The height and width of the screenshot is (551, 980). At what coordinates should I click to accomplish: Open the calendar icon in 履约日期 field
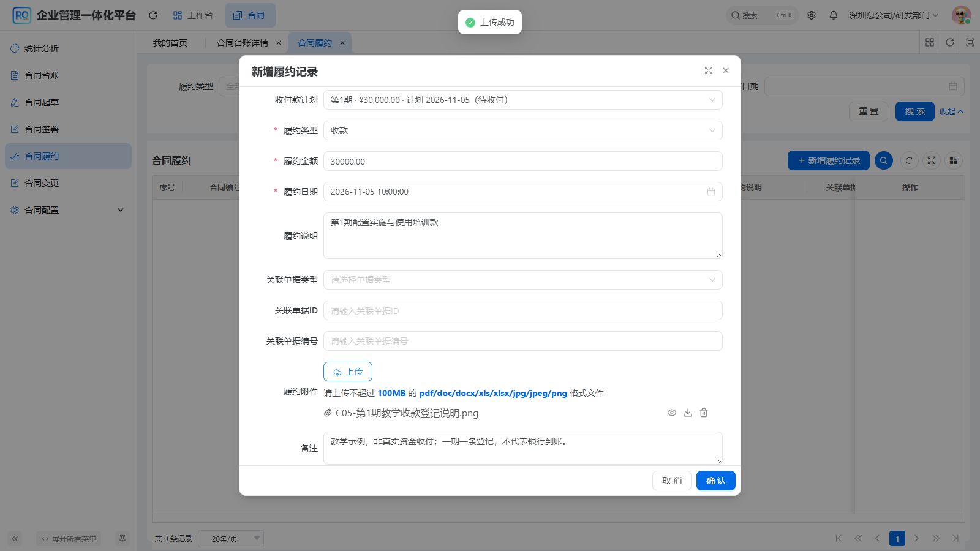pyautogui.click(x=711, y=192)
